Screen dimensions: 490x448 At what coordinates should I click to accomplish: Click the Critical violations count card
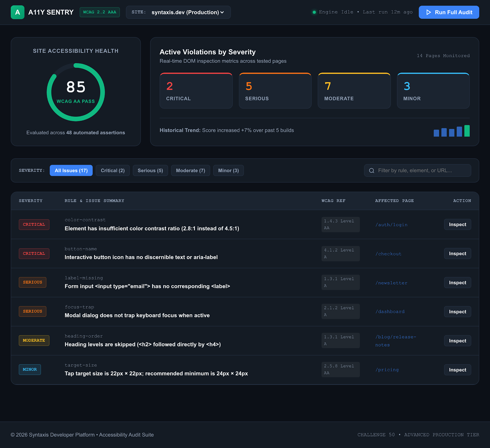(x=196, y=91)
